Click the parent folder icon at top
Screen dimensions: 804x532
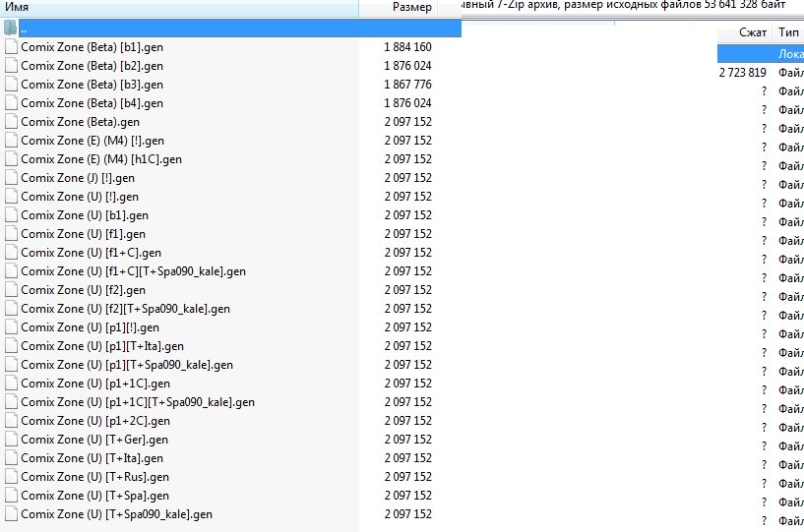pos(10,28)
